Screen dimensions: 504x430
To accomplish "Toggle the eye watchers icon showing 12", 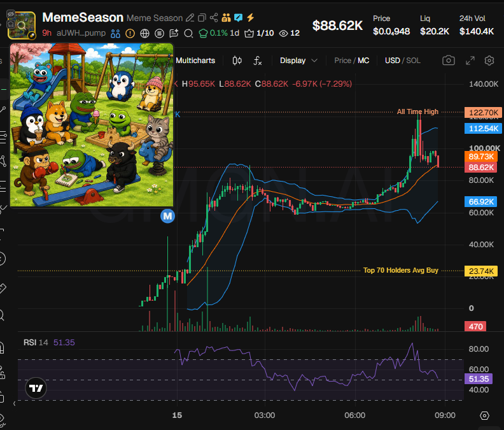I will pos(283,34).
